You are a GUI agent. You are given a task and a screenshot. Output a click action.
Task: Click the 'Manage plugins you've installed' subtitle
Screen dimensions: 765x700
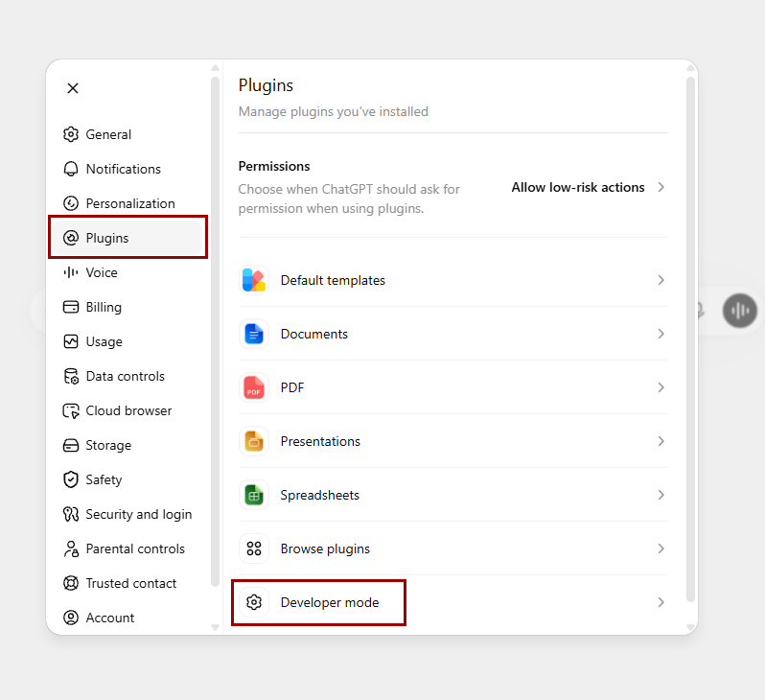[x=334, y=112]
